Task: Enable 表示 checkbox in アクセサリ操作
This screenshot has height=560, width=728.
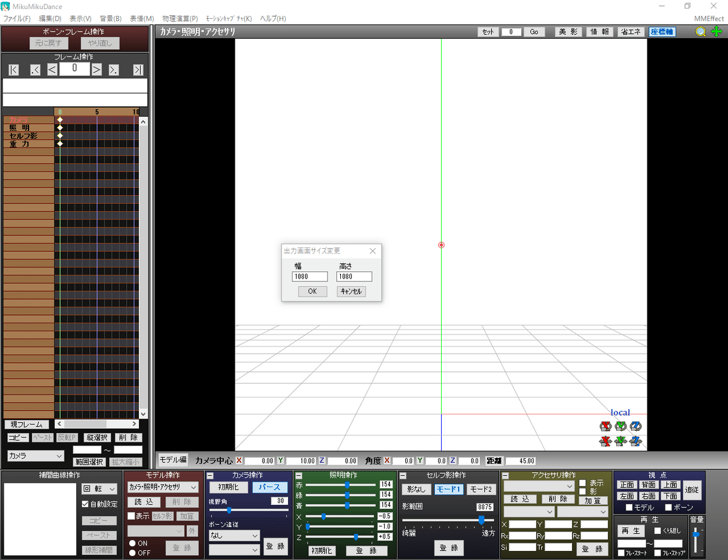Action: [x=583, y=483]
